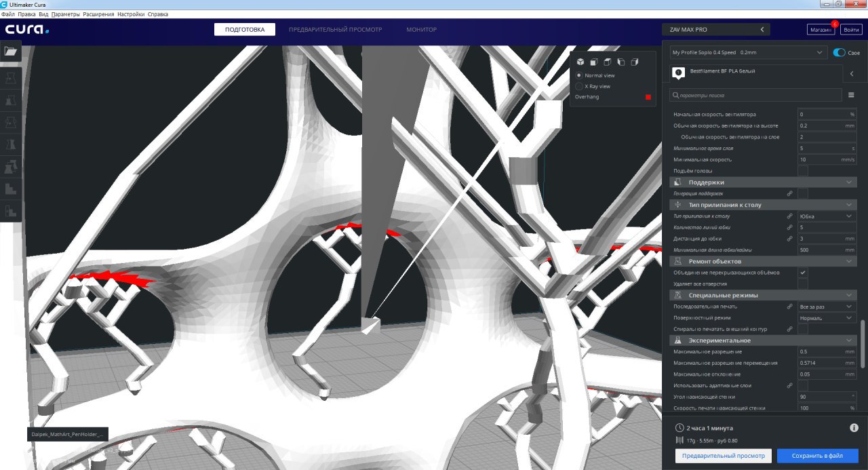Switch to 3D perspective view cube icon
Image resolution: width=868 pixels, height=470 pixels.
click(580, 62)
